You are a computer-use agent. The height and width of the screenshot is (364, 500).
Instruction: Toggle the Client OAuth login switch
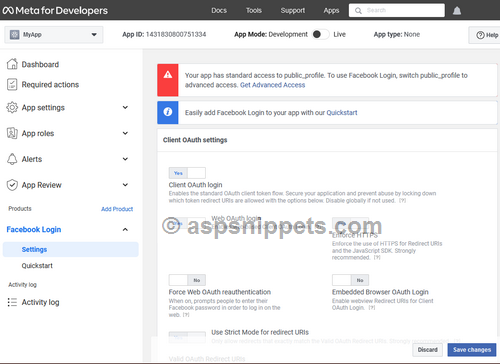click(x=187, y=173)
